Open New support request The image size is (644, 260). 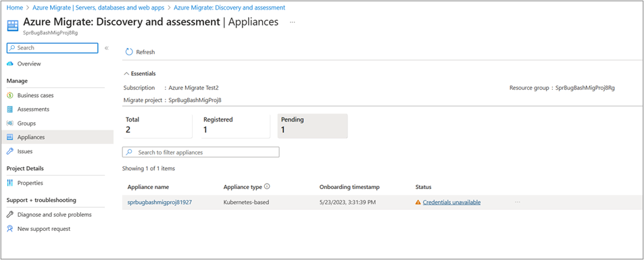44,229
